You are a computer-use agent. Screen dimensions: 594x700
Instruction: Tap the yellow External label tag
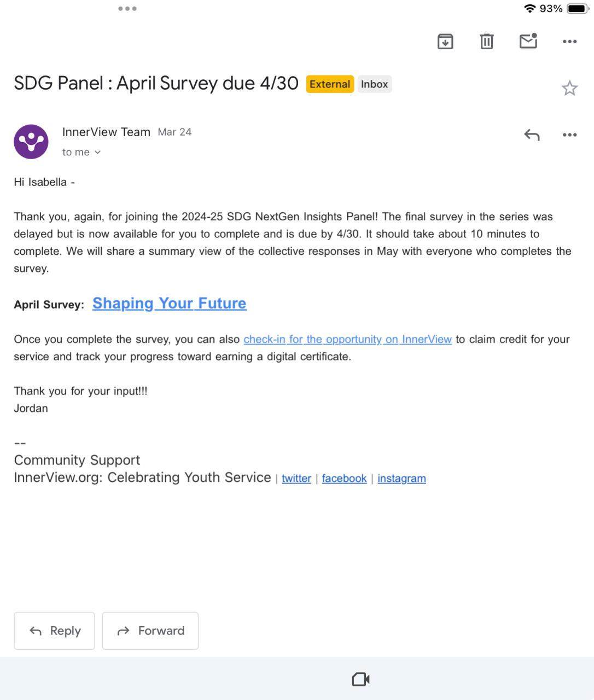(330, 84)
